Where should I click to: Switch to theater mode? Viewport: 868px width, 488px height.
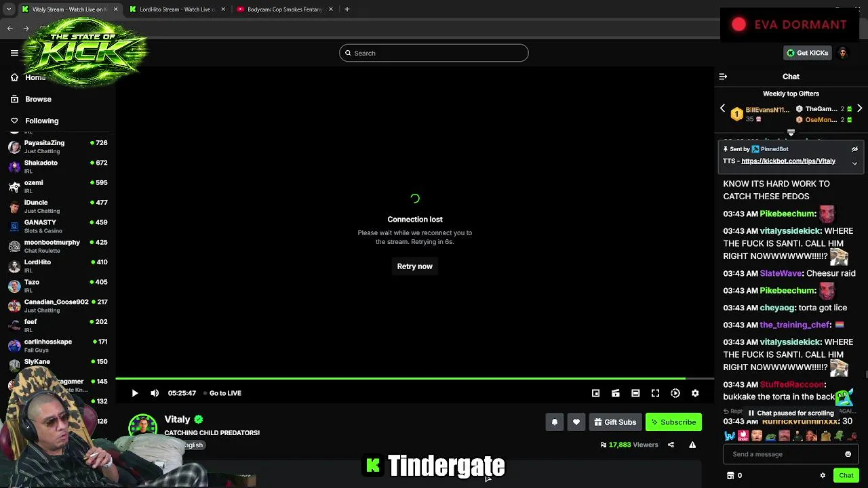635,393
